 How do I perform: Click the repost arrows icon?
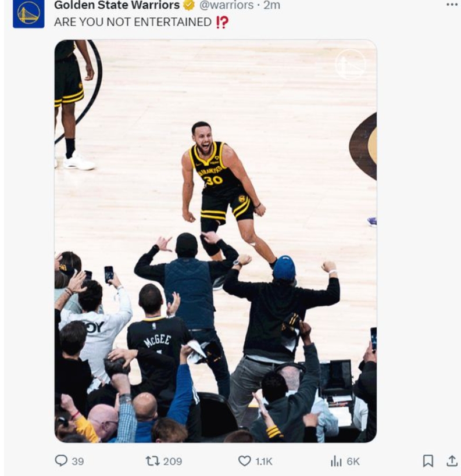pyautogui.click(x=152, y=461)
